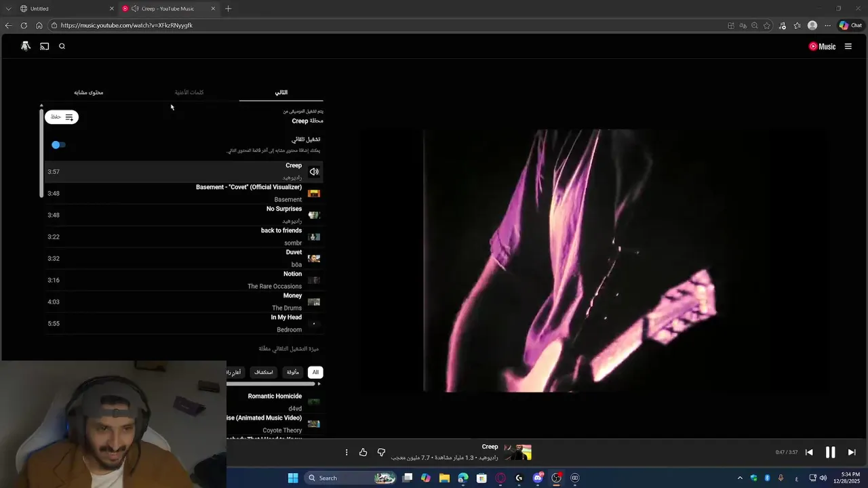868x488 pixels.
Task: Mute the tab via speaker icon
Action: click(x=135, y=9)
